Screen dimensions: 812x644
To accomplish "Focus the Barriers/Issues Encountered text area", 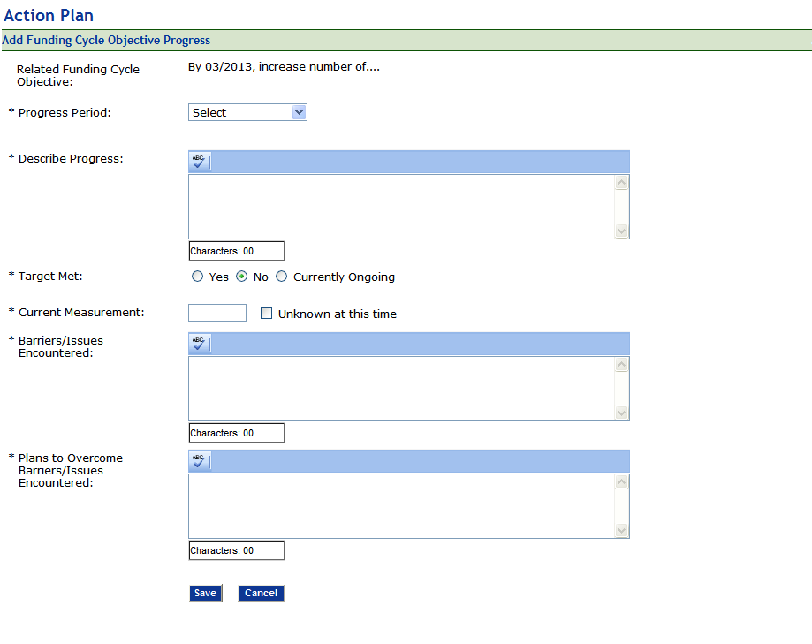I will click(x=401, y=388).
